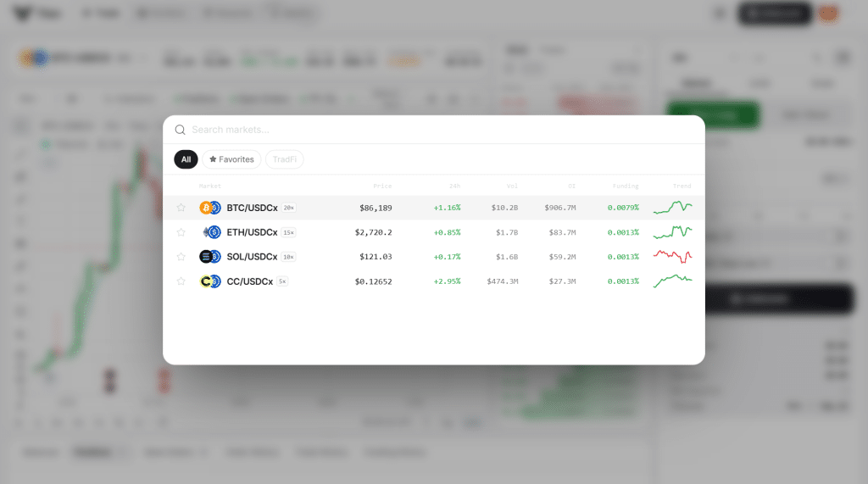The height and width of the screenshot is (484, 868).
Task: Click the SOL/USDCx coin pair icon
Action: tap(210, 256)
